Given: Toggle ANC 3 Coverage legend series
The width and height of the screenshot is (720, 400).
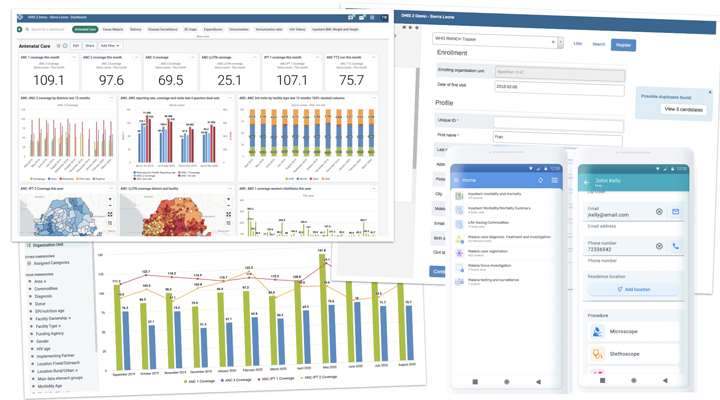Looking at the screenshot, I should pyautogui.click(x=242, y=381).
